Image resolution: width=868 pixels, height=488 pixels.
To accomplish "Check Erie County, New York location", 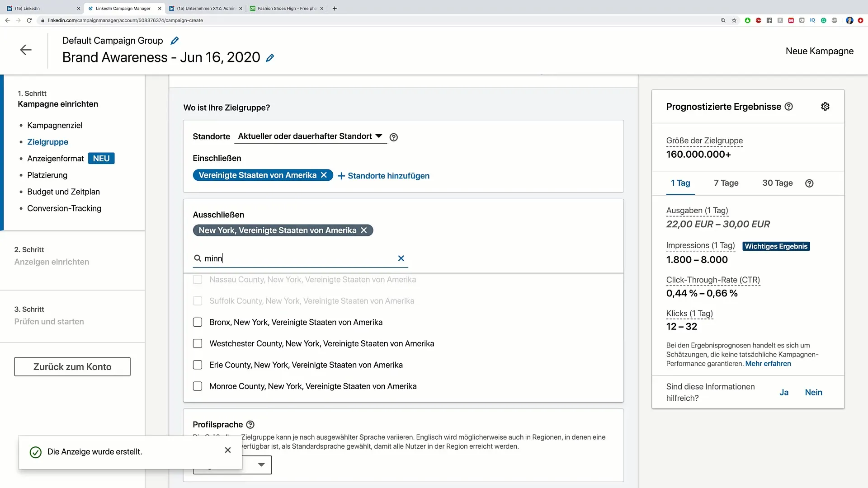I will pyautogui.click(x=198, y=365).
